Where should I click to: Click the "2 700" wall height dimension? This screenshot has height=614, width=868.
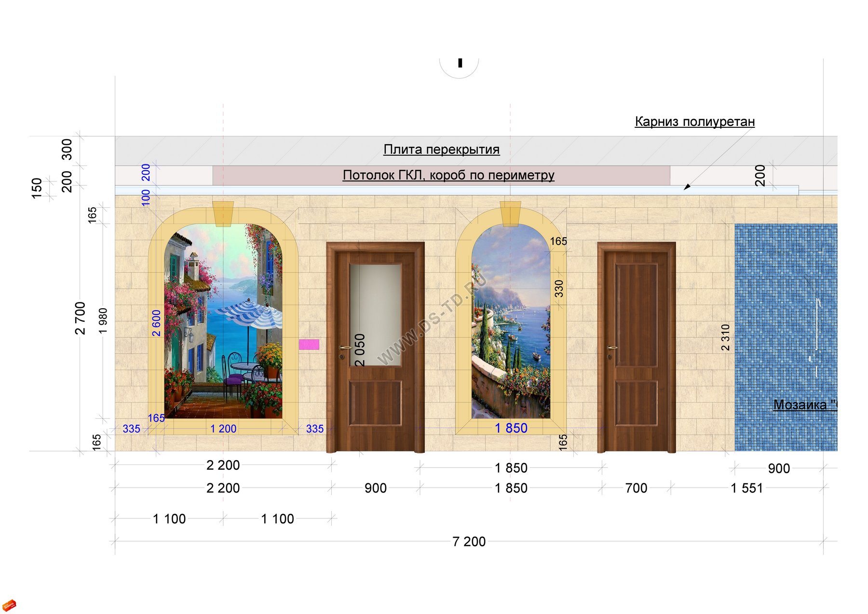[80, 318]
